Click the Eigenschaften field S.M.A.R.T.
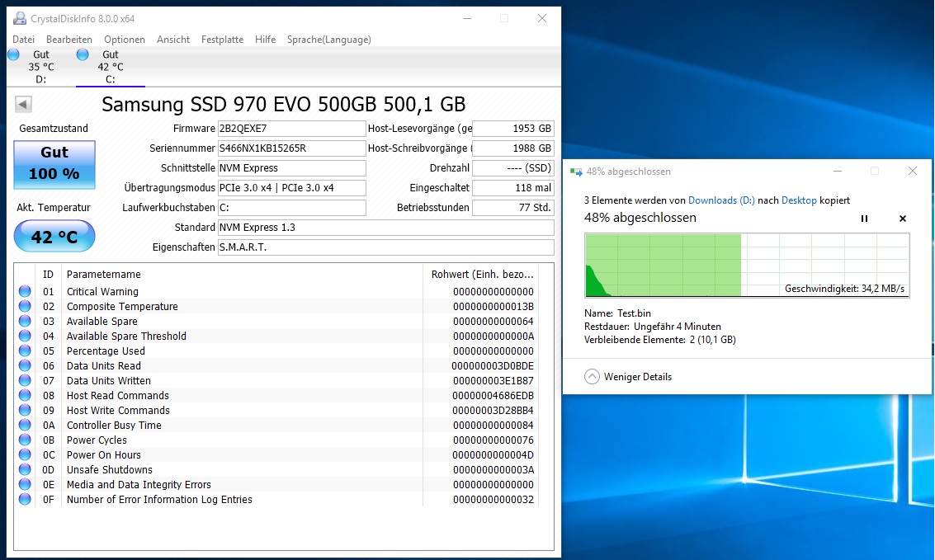 pos(386,247)
